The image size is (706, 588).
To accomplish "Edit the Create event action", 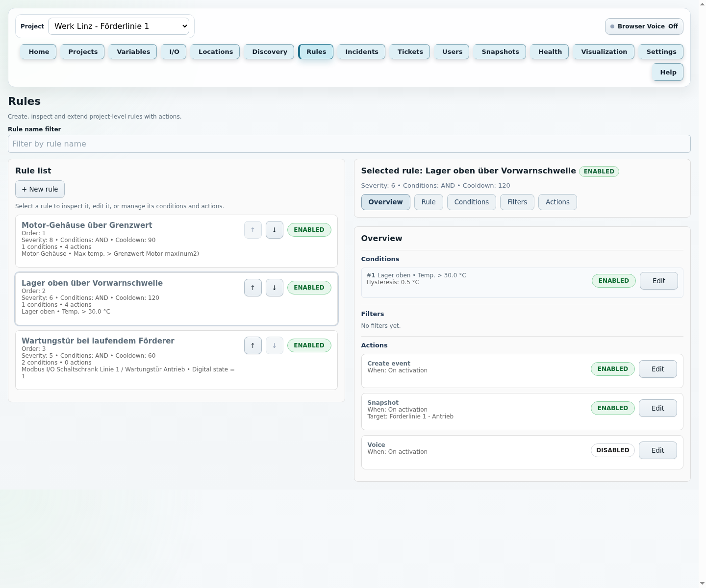I will (657, 369).
